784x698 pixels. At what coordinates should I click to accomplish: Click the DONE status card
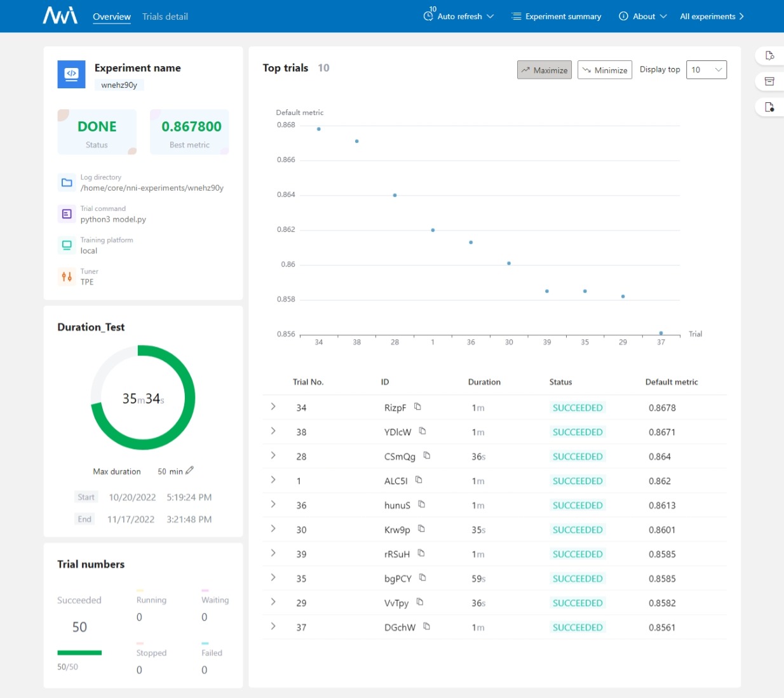coord(97,131)
